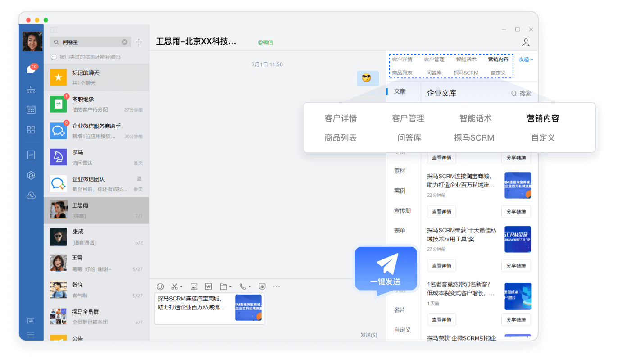618x364 pixels.
Task: Open the organization contacts icon in sidebar
Action: click(31, 89)
